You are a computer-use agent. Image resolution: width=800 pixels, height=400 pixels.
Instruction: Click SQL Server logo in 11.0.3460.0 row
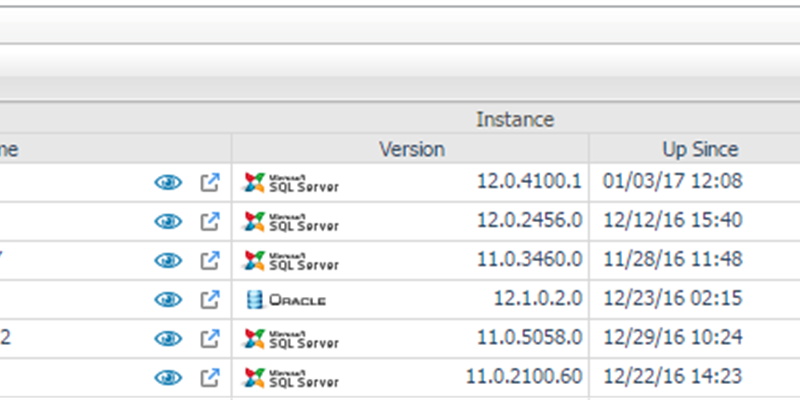[x=291, y=261]
